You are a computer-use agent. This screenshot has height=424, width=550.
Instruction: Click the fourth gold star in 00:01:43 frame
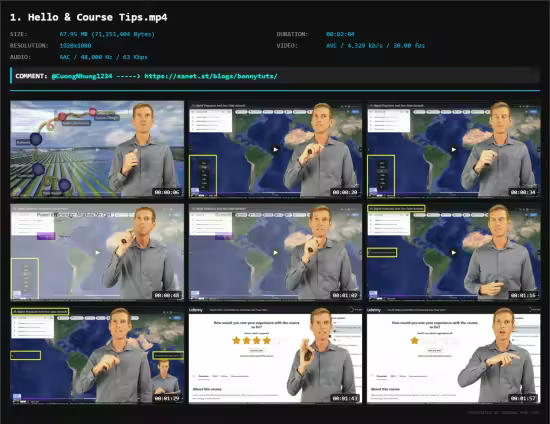267,340
